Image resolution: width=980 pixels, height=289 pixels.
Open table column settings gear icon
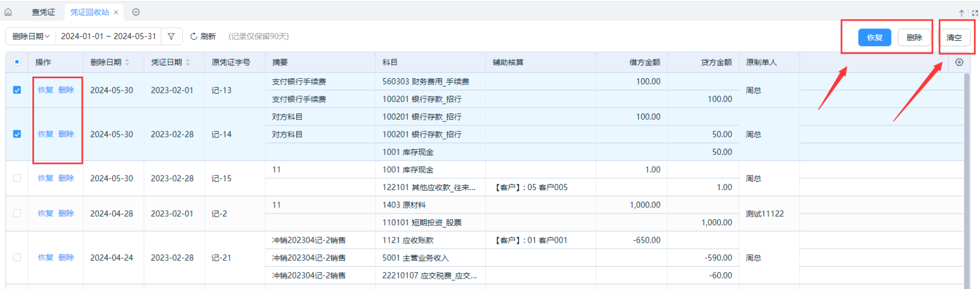point(959,62)
